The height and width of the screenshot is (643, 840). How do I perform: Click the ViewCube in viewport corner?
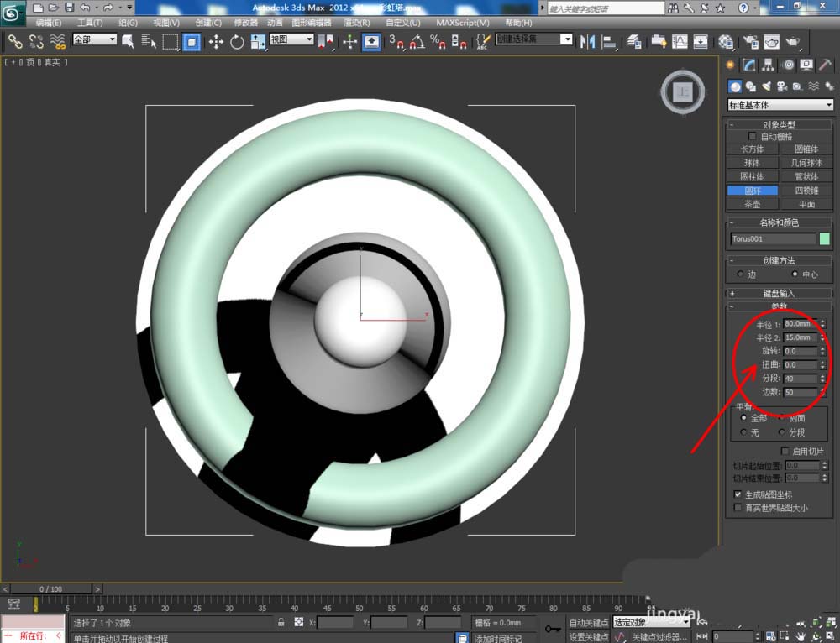pyautogui.click(x=683, y=91)
